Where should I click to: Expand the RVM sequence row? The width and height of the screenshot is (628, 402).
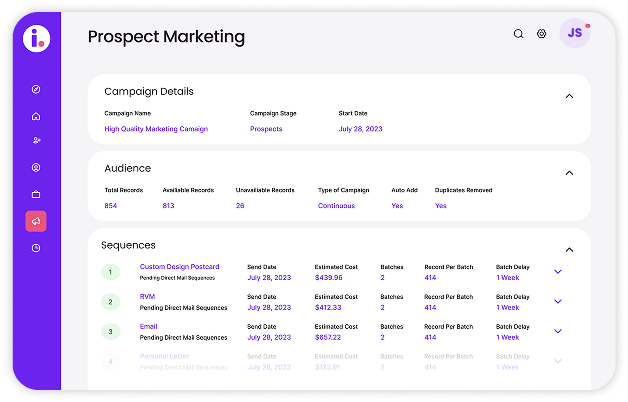[x=558, y=302]
